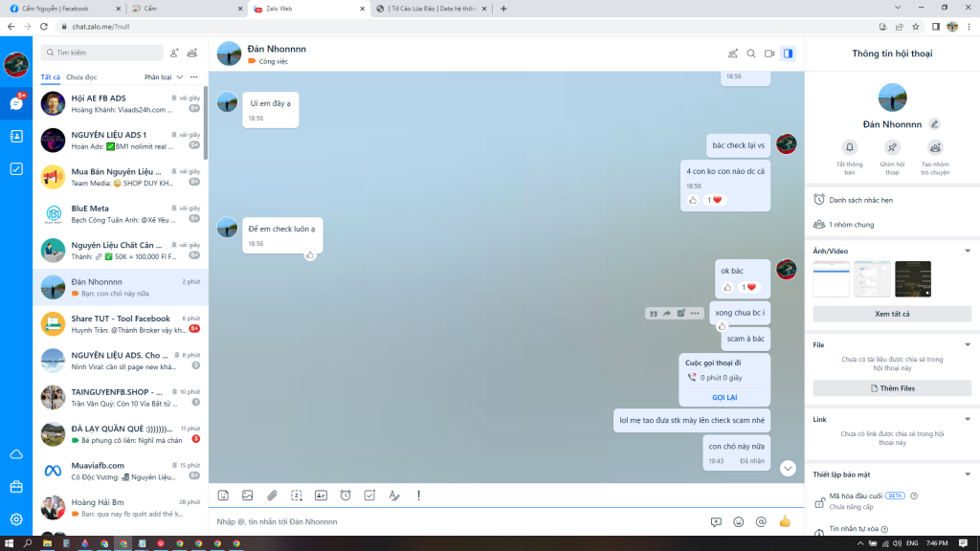Collapse the Ảnh/Video section
This screenshot has width=980, height=551.
click(x=968, y=251)
